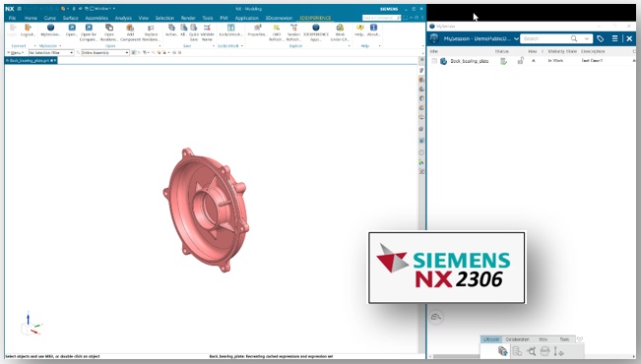Click the view triad coordinate axes
The height and width of the screenshot is (364, 641).
pyautogui.click(x=31, y=324)
